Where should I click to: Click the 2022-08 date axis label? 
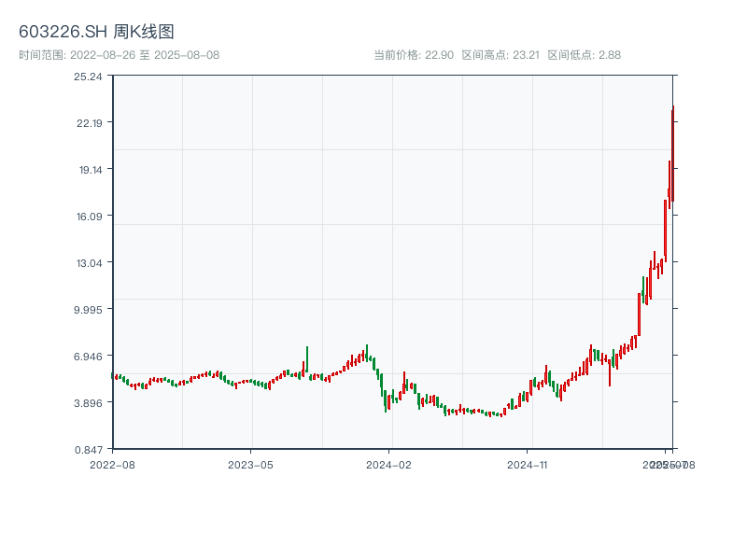112,464
